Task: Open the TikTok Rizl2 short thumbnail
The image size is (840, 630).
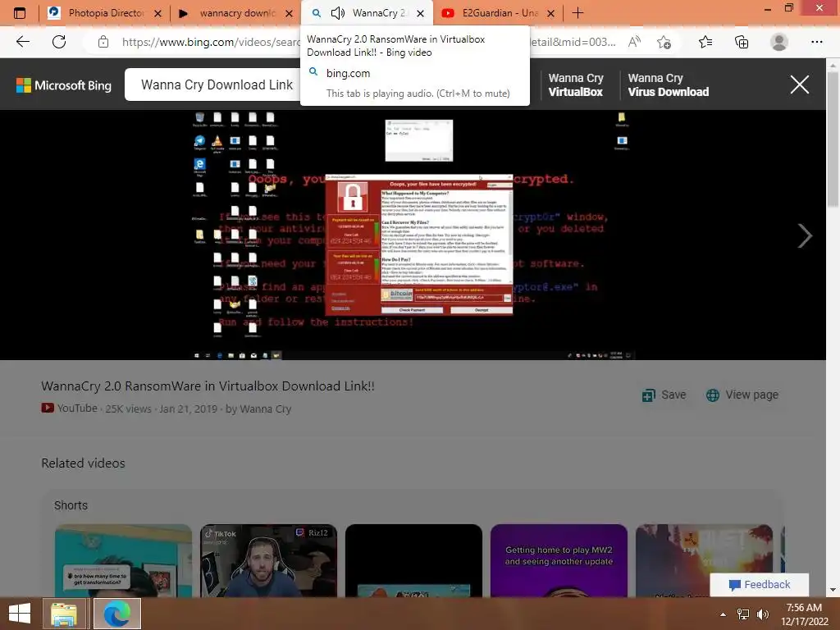Action: tap(268, 560)
